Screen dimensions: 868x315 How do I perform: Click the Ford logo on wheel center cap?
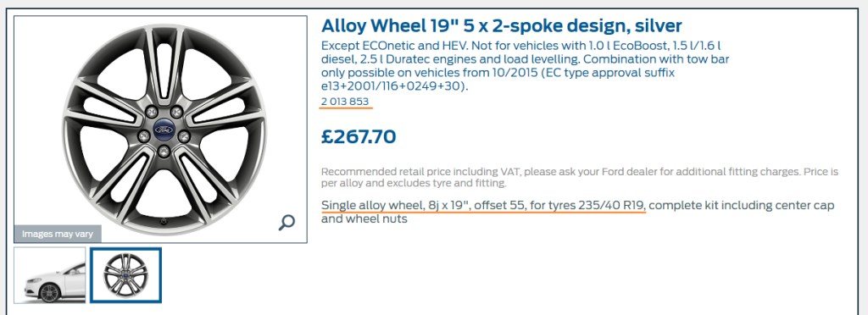[164, 130]
